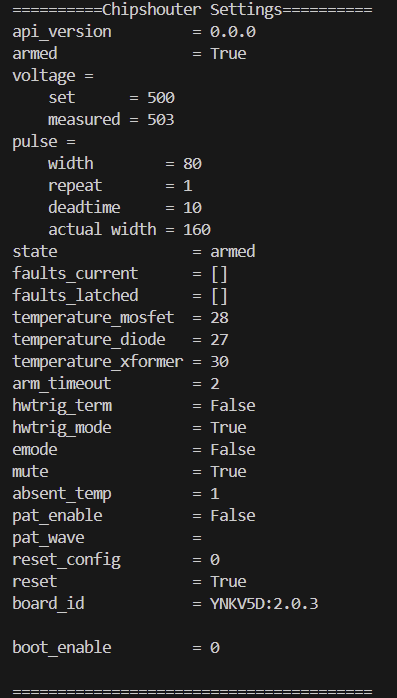Click the hwtrig_mode label
397x698 pixels.
[x=62, y=428]
